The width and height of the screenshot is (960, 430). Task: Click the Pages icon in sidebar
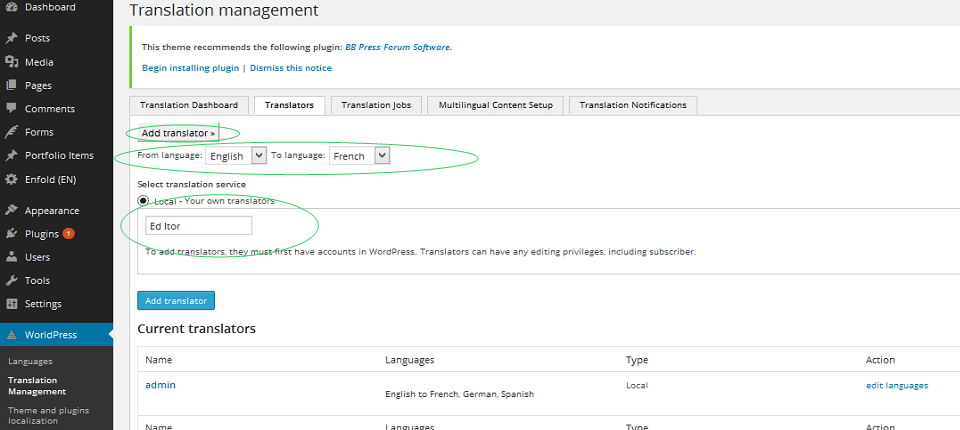point(11,85)
